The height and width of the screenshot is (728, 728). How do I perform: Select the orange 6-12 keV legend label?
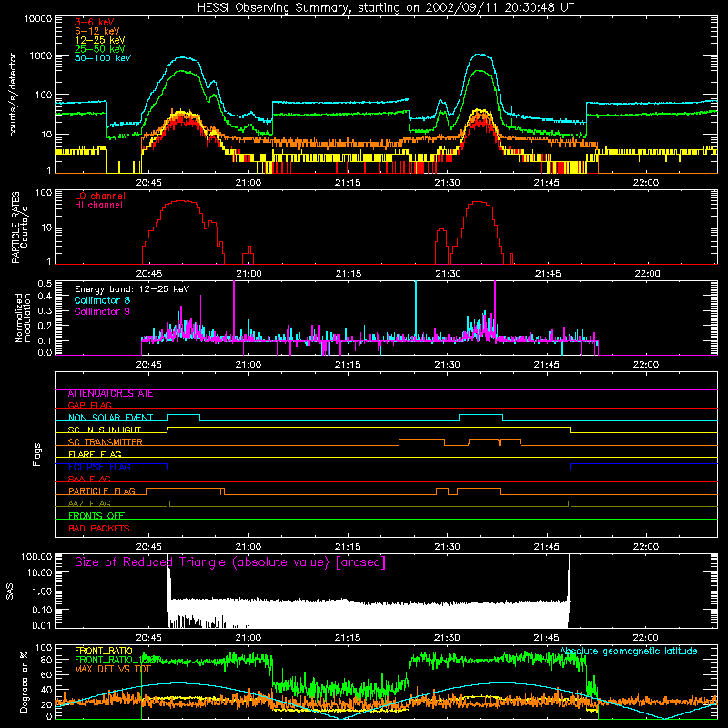[x=97, y=31]
